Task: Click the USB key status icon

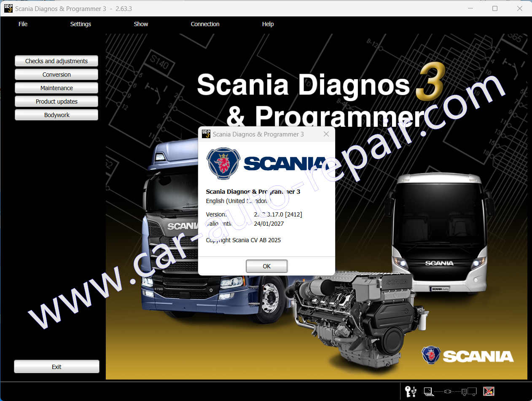Action: [x=410, y=391]
